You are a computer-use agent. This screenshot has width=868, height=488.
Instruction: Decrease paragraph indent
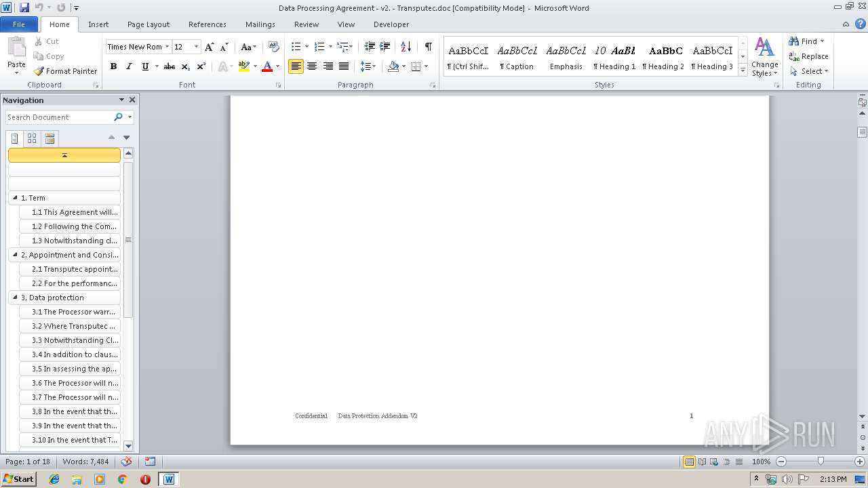[370, 47]
